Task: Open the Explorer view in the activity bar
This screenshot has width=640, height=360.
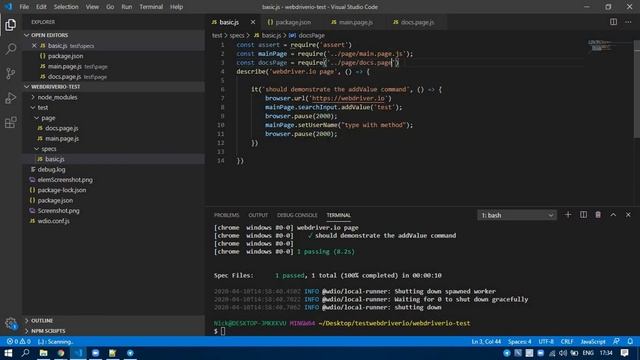Action: [11, 25]
